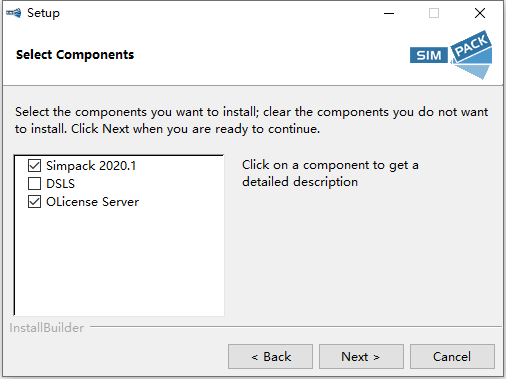The image size is (506, 379).
Task: Click the Setup icon in title bar
Action: 14,13
